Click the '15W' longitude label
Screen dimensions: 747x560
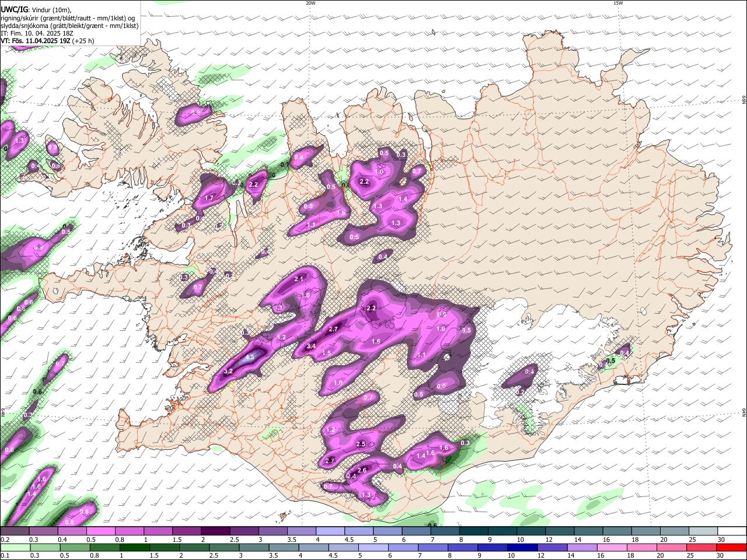(617, 3)
